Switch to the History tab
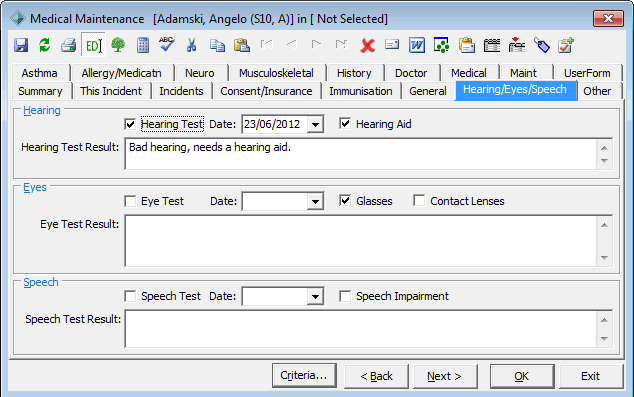634x397 pixels. point(354,73)
